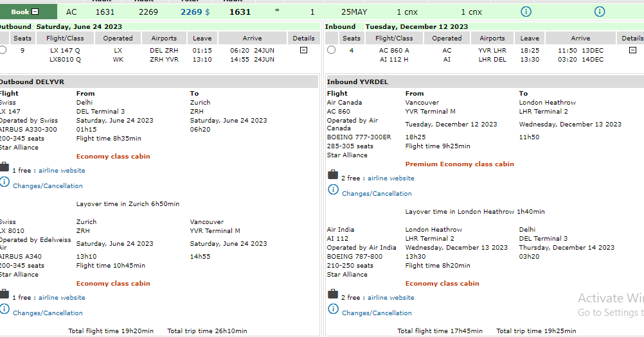Open airline website link for Delhi-Zurich flight
Viewport: 644px width, 337px height.
[62, 171]
